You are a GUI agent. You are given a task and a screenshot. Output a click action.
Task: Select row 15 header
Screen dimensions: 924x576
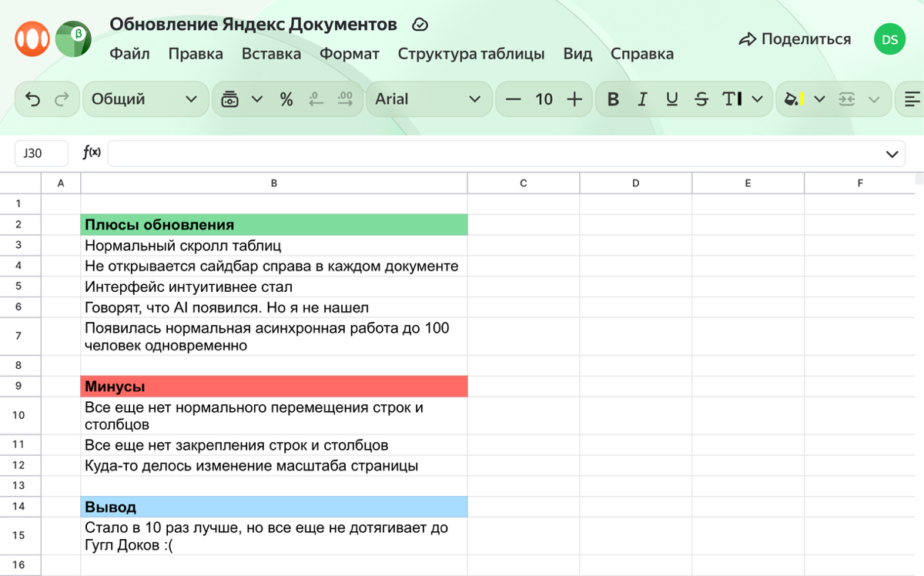19,536
